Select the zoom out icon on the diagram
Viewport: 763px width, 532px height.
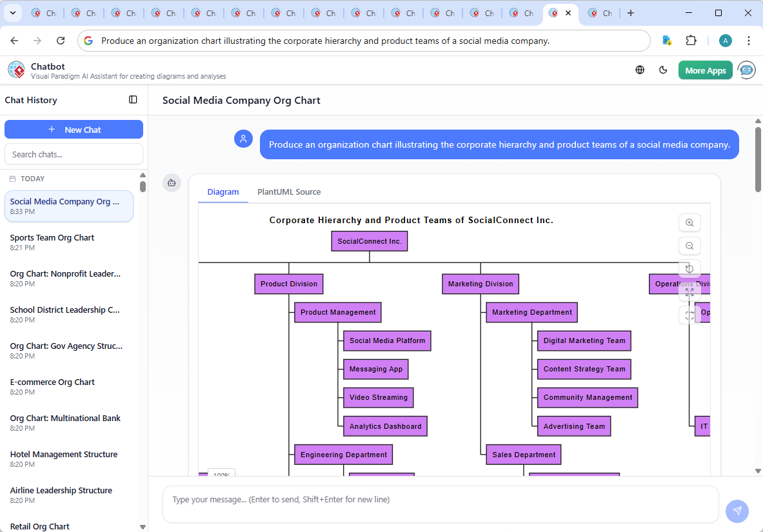pyautogui.click(x=689, y=246)
